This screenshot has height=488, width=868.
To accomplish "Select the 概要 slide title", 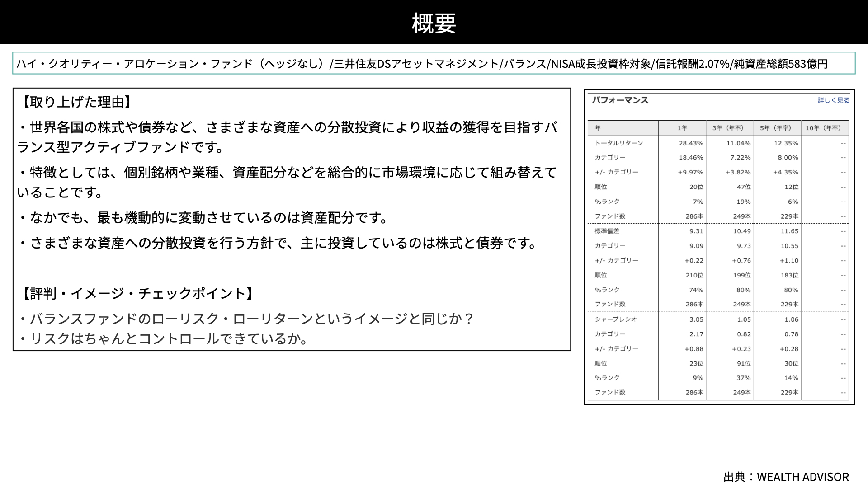I will pyautogui.click(x=434, y=23).
